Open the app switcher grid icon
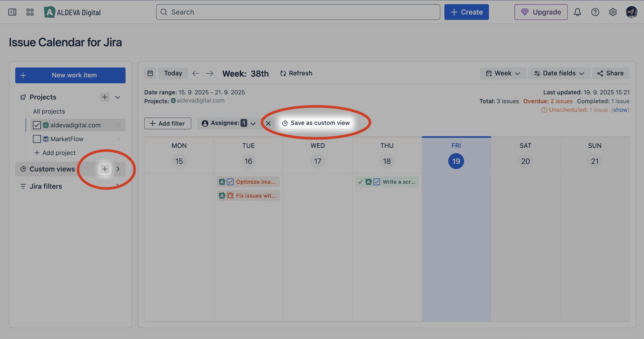The image size is (644, 339). (30, 12)
